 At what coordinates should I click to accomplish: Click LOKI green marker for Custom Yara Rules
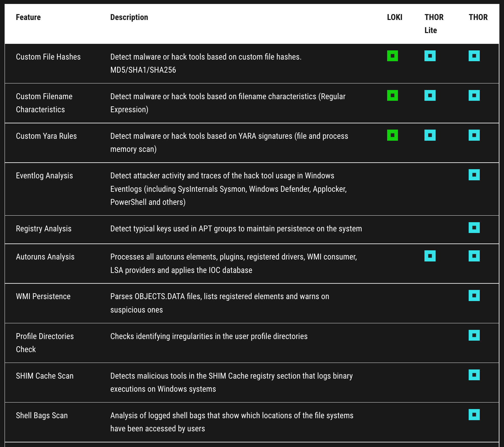pos(392,135)
